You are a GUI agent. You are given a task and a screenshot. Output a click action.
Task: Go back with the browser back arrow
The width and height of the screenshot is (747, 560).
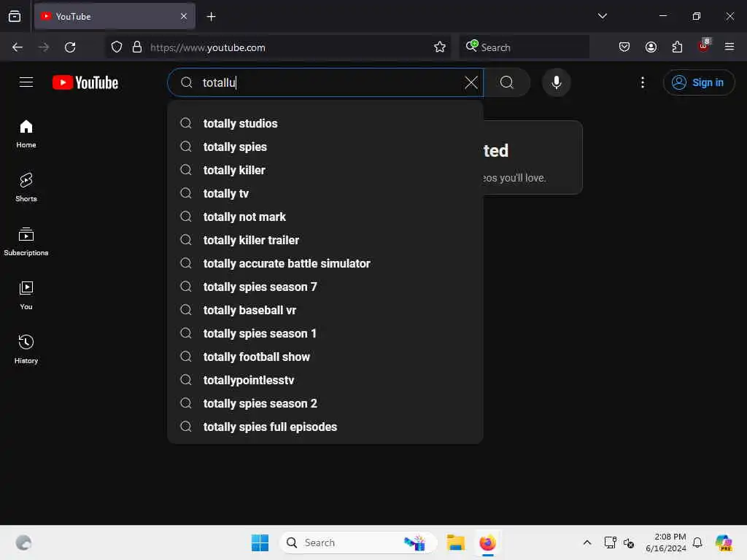point(18,47)
